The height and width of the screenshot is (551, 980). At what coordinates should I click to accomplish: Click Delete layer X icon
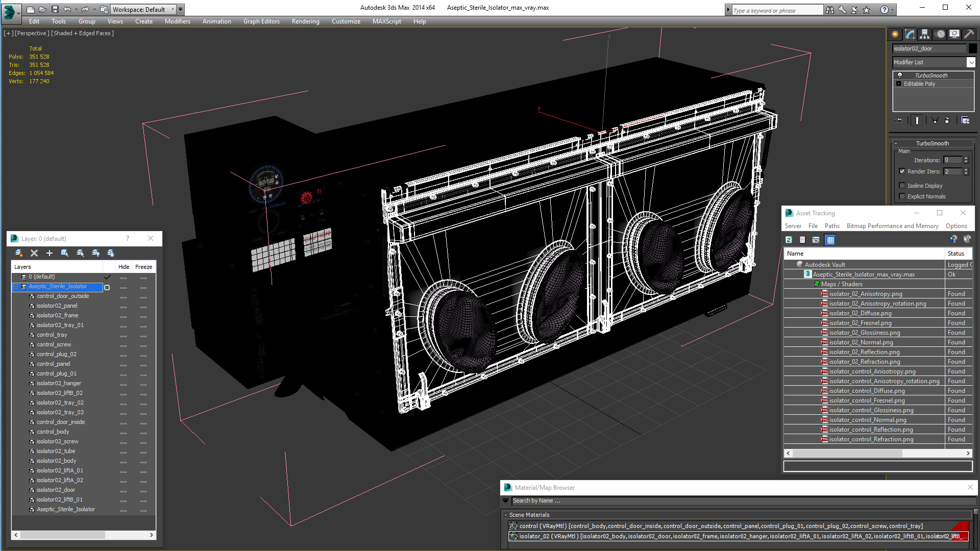(x=34, y=253)
